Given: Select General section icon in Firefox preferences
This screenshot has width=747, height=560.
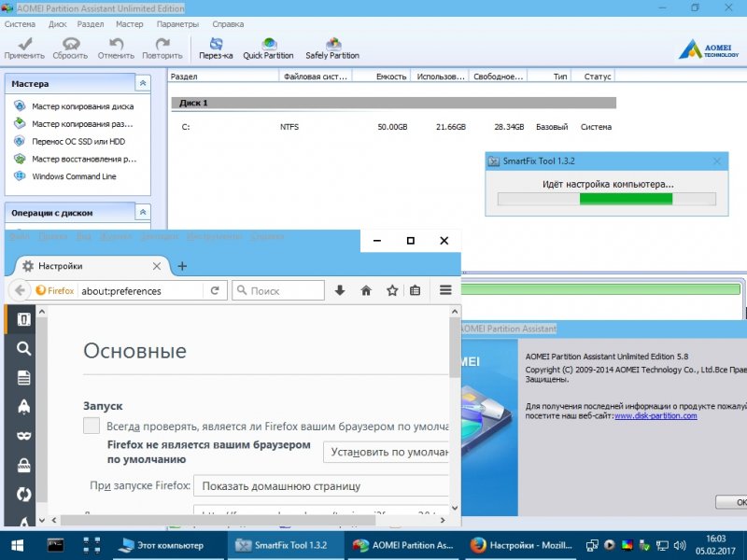Looking at the screenshot, I should (23, 319).
